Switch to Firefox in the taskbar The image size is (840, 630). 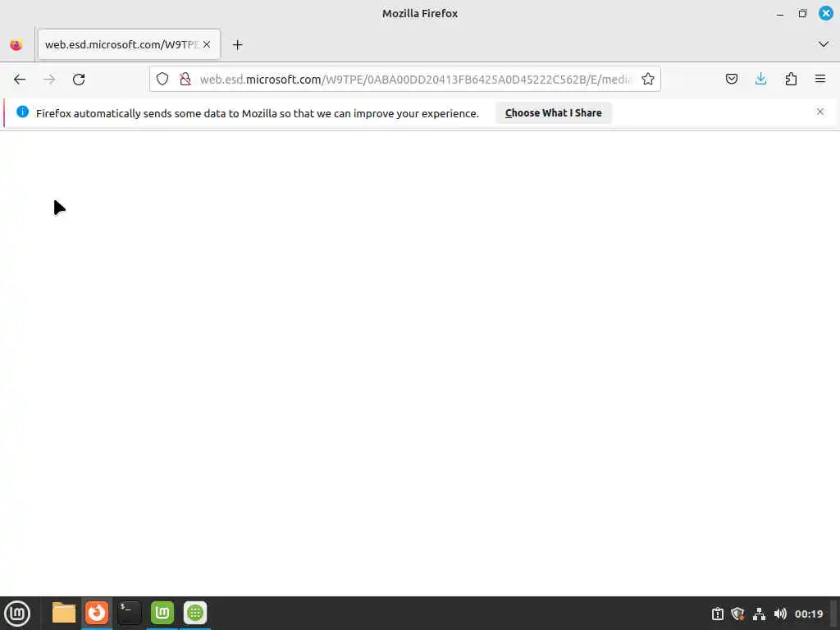click(x=97, y=613)
